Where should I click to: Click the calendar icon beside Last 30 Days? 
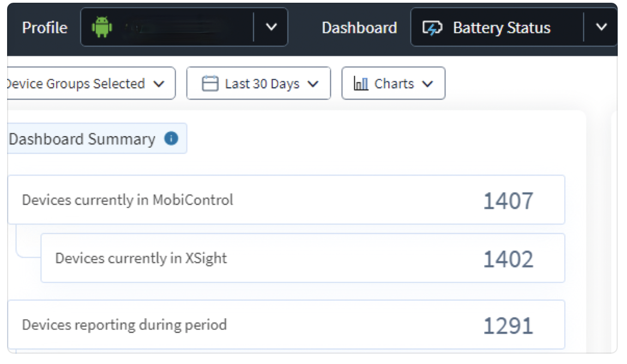pos(210,84)
